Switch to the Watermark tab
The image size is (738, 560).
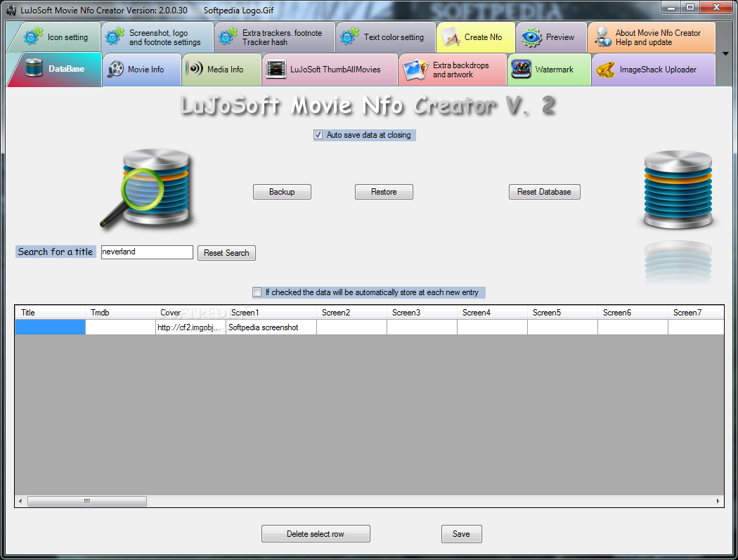point(549,70)
